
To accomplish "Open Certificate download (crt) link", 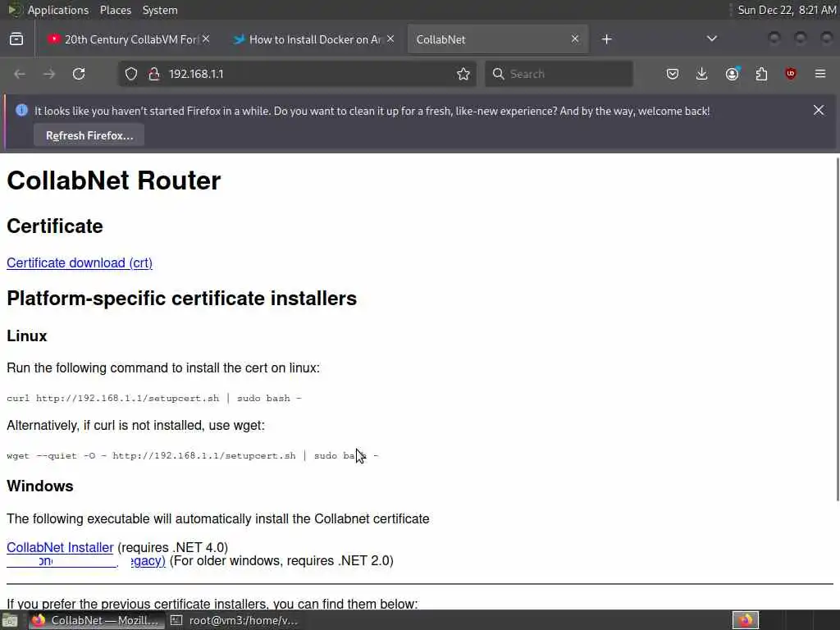I will (x=80, y=263).
